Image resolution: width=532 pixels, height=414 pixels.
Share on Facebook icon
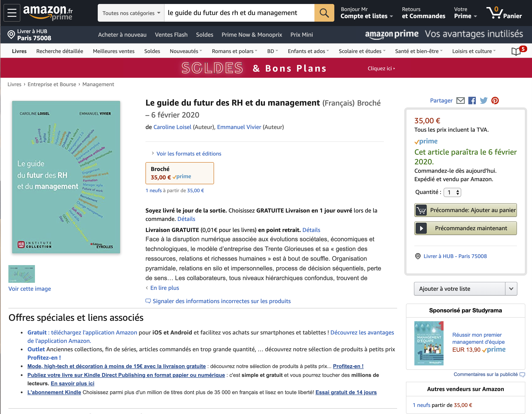pos(472,101)
